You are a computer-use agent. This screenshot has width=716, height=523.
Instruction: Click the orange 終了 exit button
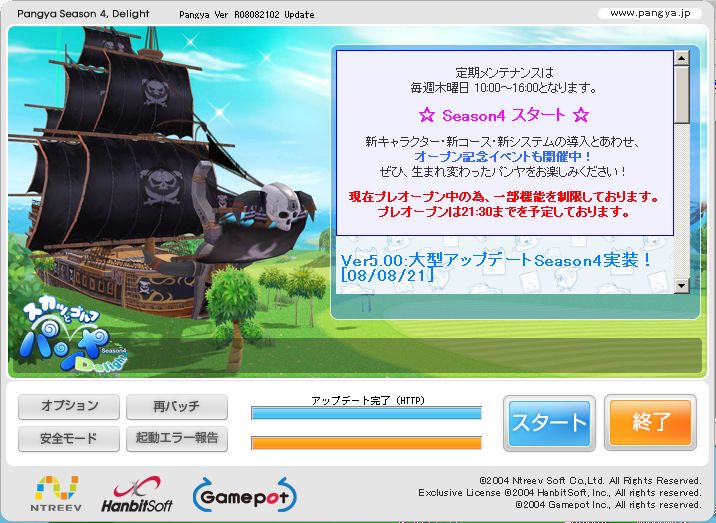(x=650, y=422)
